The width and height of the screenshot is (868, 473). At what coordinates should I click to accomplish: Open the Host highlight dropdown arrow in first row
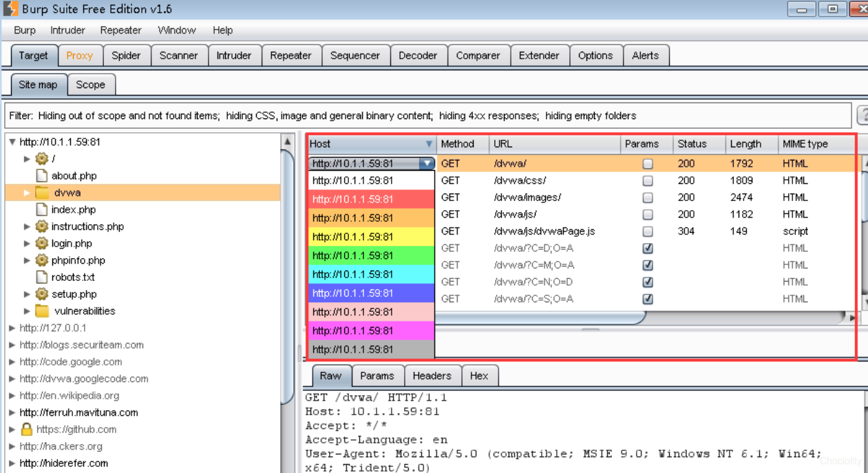tap(427, 164)
